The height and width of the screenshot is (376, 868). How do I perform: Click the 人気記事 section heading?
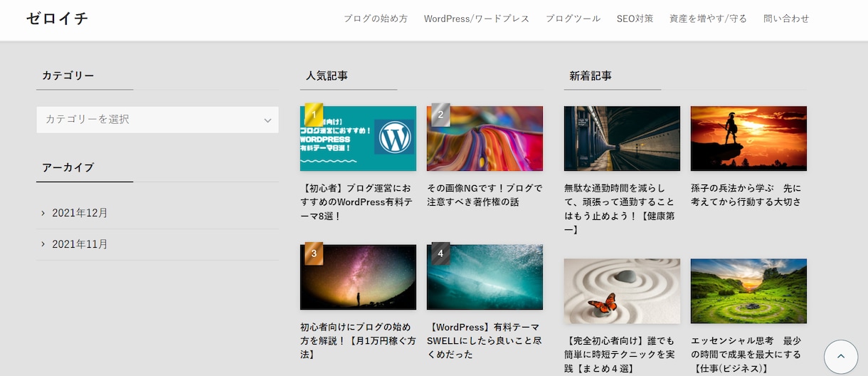327,75
